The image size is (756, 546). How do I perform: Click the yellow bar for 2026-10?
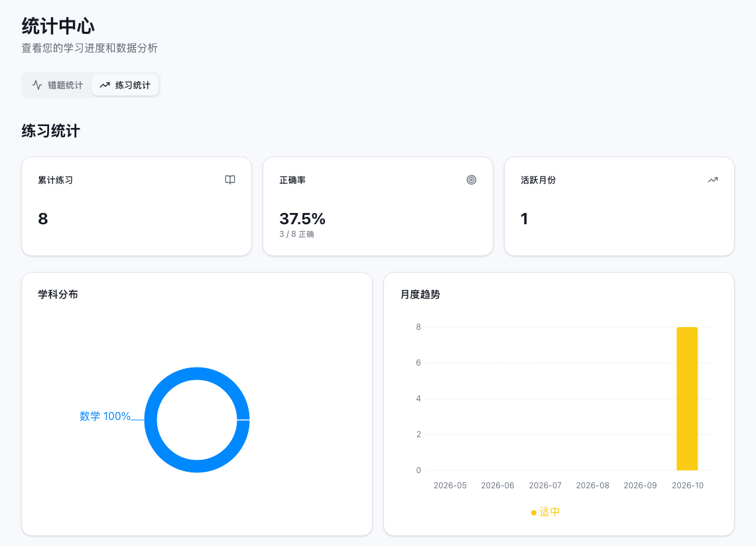[x=687, y=399]
